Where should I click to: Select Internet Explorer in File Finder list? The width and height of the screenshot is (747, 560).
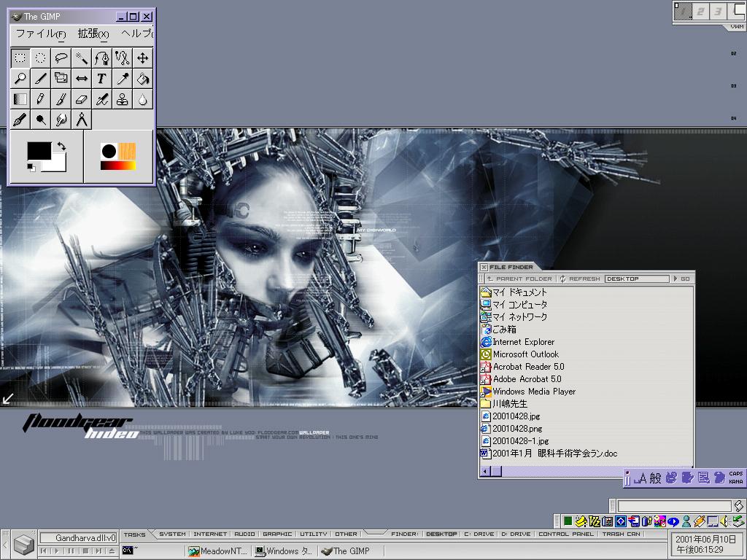click(x=517, y=342)
